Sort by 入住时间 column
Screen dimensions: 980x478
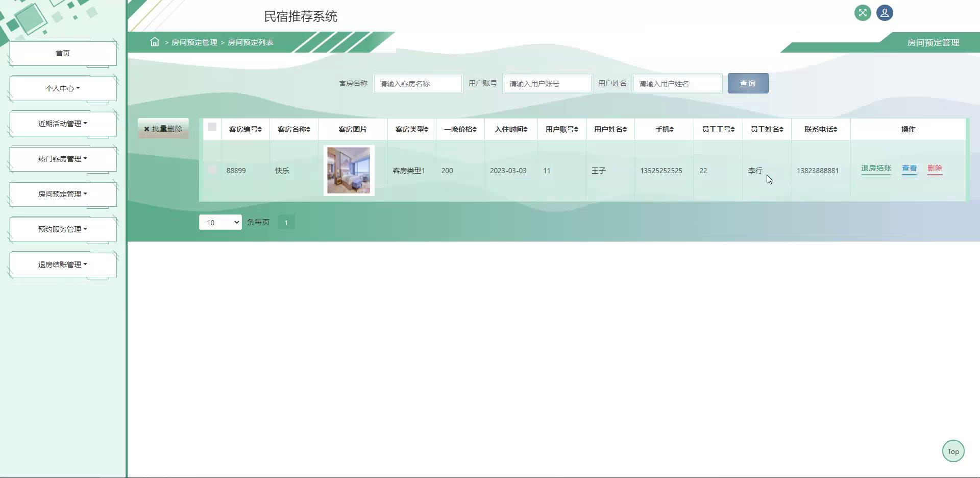tap(511, 129)
